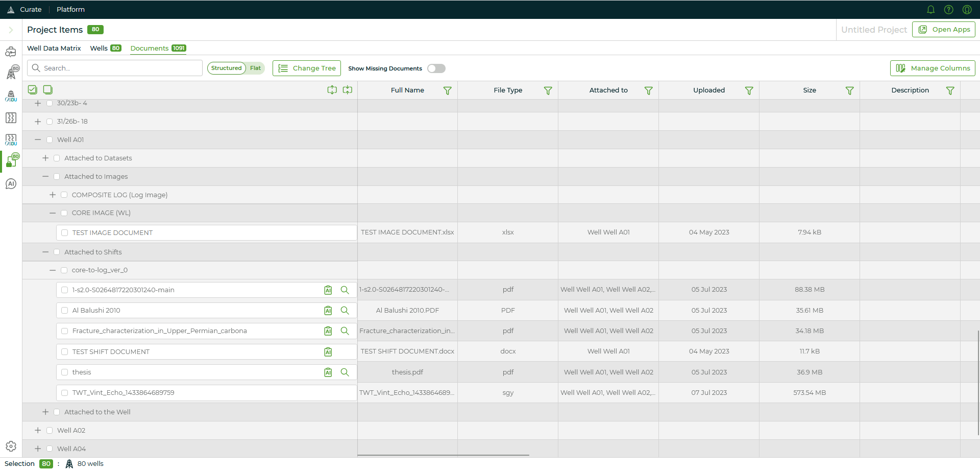
Task: Switch to the Documents tab
Action: point(158,49)
